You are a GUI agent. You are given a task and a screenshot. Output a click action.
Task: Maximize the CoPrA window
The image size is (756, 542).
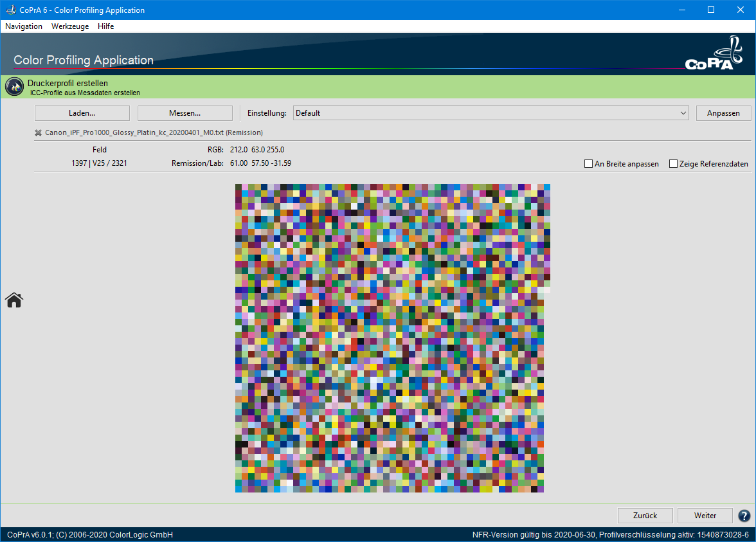[711, 10]
